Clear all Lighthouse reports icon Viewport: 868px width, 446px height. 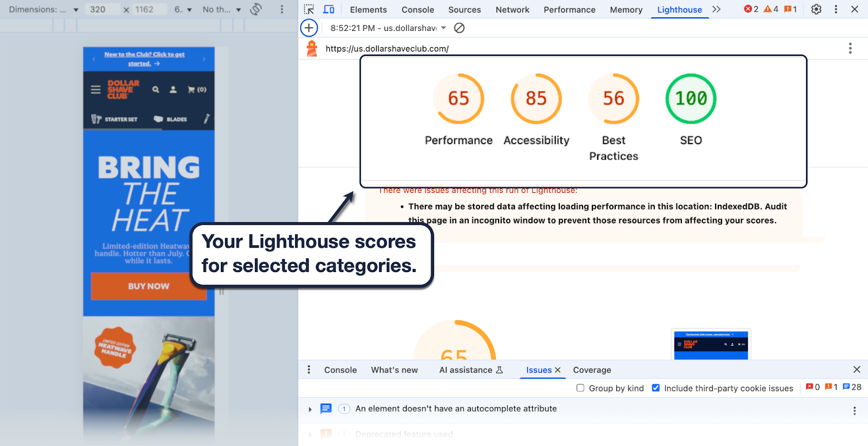459,28
